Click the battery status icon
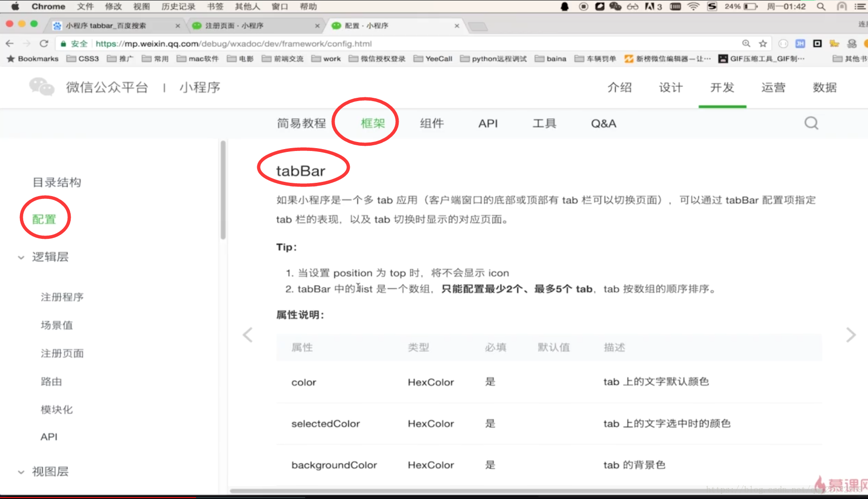 pyautogui.click(x=750, y=6)
